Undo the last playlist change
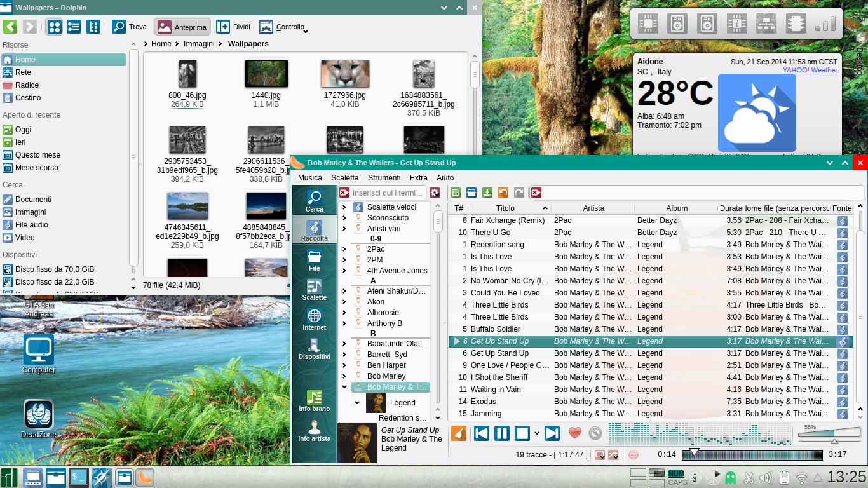Screen dimensions: 868x488 (x=503, y=193)
